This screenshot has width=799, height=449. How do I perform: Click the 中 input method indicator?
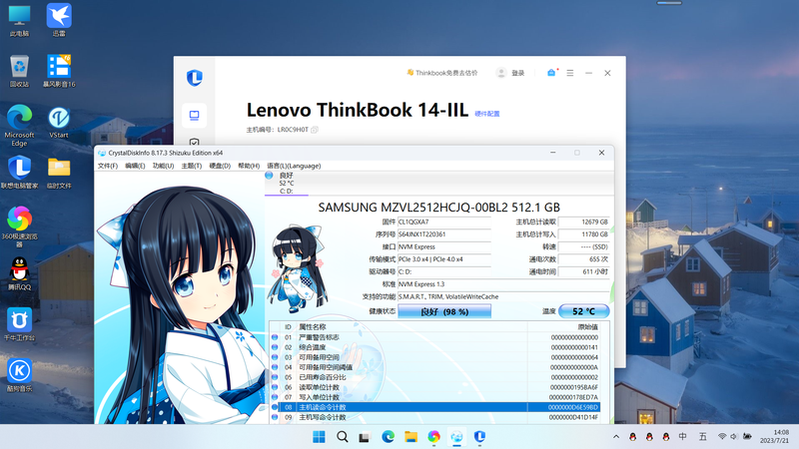click(x=683, y=437)
